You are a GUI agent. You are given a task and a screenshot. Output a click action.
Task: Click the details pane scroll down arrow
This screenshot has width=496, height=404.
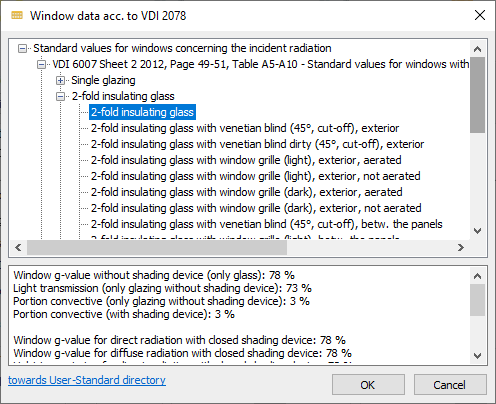(x=477, y=356)
